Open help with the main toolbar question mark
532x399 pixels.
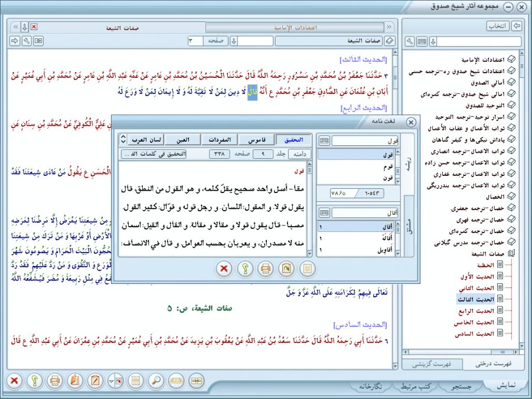[34, 381]
